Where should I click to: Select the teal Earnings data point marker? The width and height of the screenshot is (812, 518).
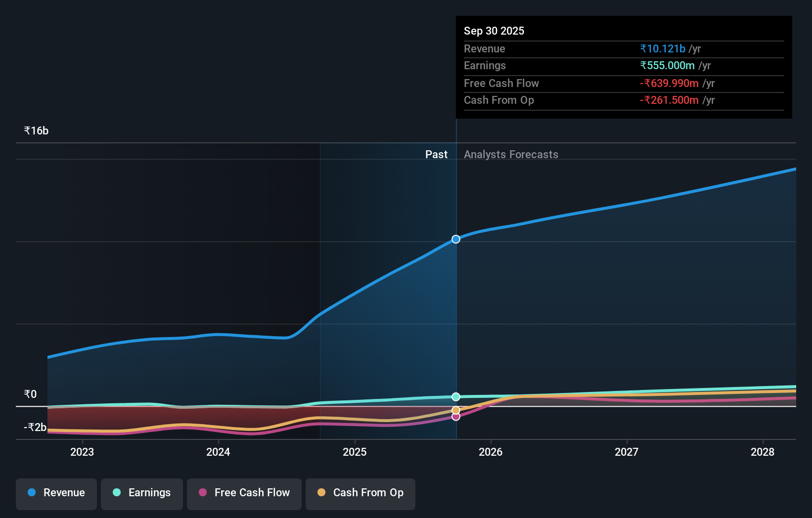point(455,396)
